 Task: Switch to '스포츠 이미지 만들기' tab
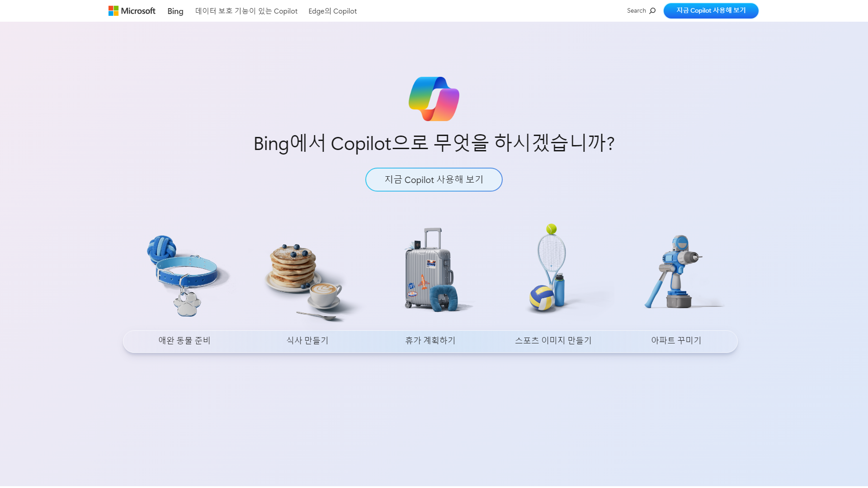553,341
